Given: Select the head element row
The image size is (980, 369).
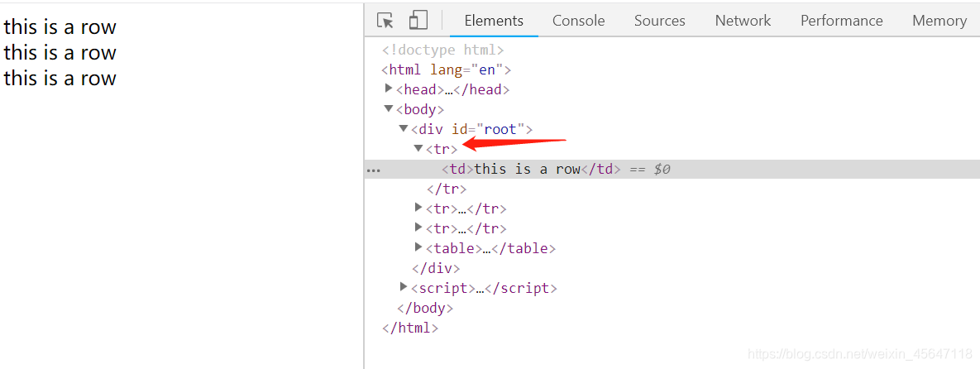Looking at the screenshot, I should (x=453, y=89).
